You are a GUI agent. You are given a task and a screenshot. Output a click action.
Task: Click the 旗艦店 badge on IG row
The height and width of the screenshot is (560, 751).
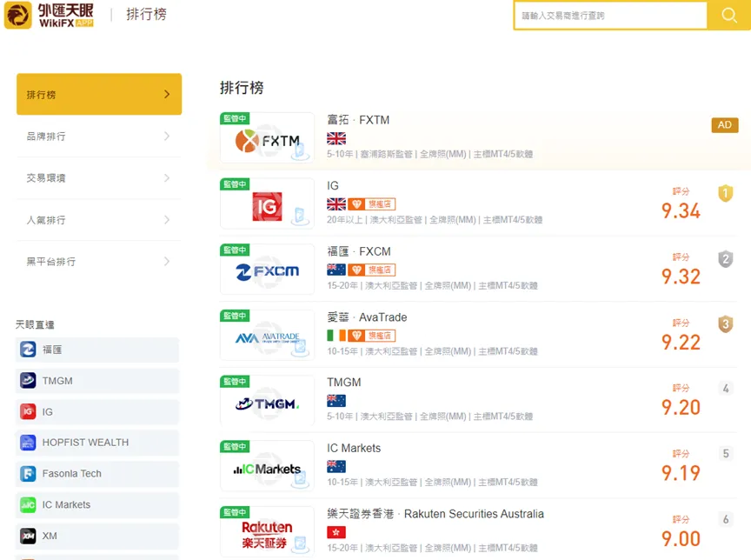click(x=372, y=204)
